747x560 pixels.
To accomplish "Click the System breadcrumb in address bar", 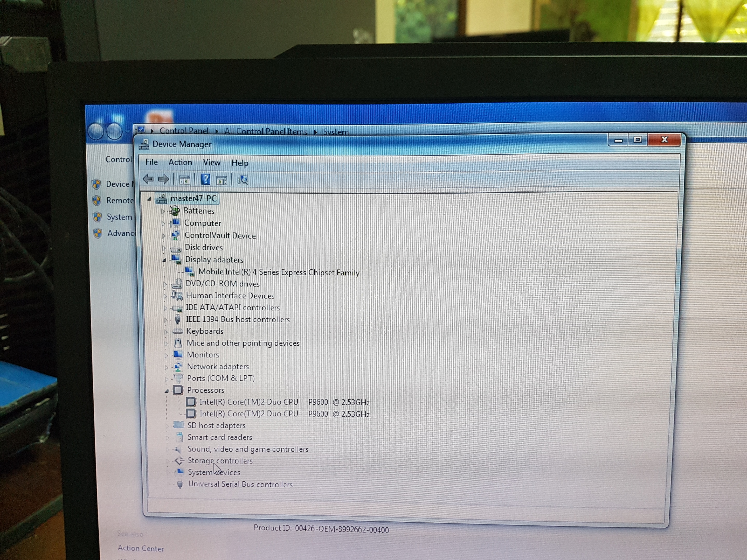I will 336,132.
